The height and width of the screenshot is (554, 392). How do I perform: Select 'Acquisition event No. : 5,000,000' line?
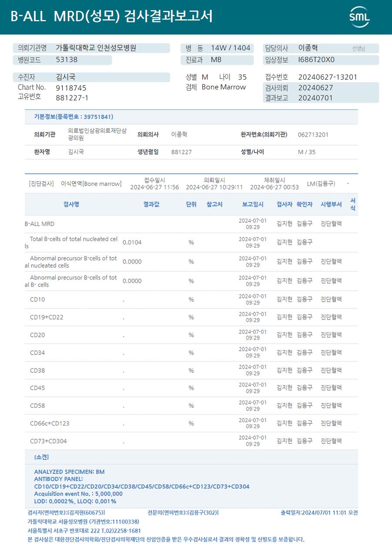[78, 494]
